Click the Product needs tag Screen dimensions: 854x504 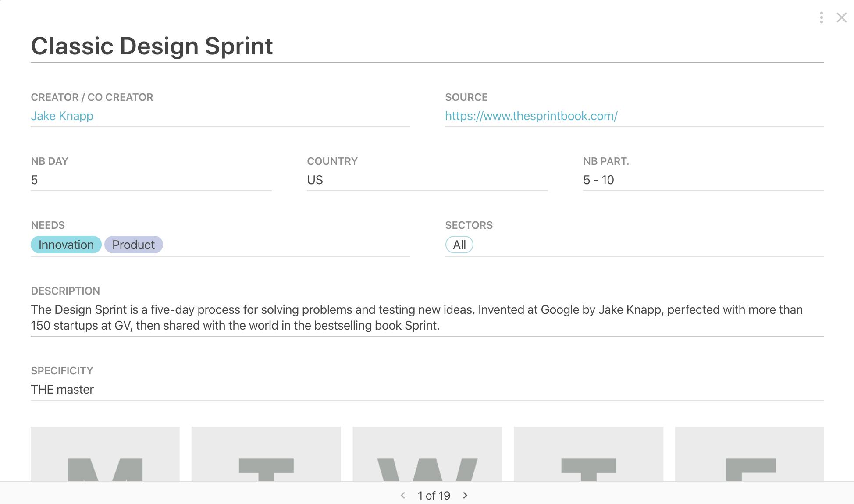click(x=133, y=245)
